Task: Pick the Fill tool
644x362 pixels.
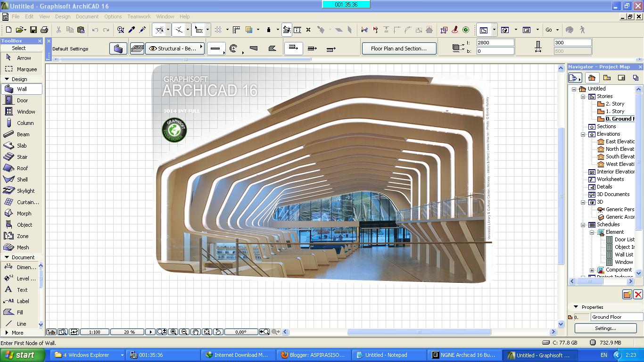Action: click(20, 313)
